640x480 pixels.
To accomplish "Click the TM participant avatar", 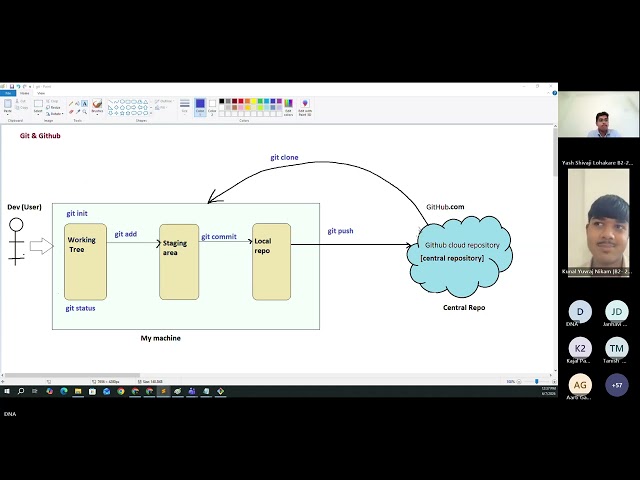I will tap(617, 348).
